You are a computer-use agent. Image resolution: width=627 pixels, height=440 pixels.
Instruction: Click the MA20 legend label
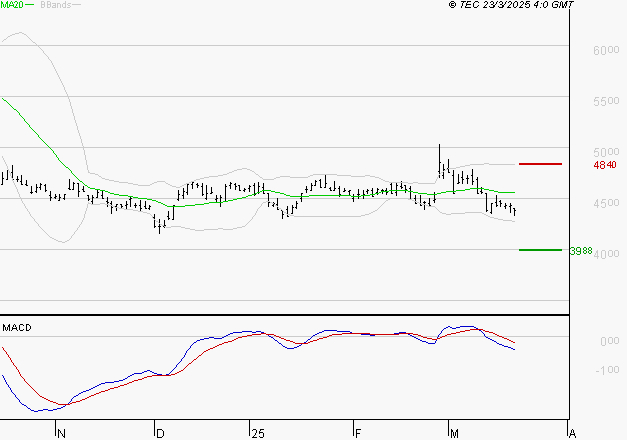(13, 6)
